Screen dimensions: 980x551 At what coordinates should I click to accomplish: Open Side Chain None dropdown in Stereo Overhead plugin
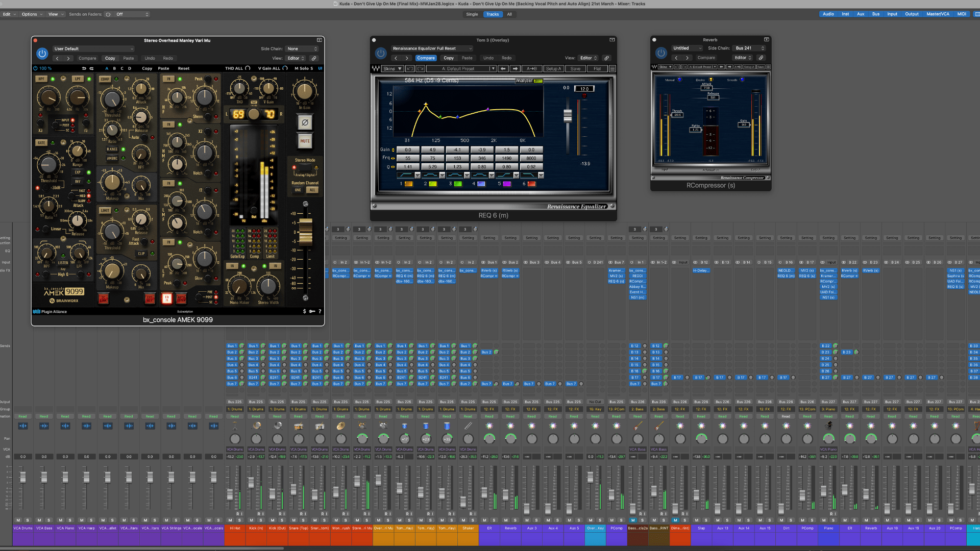point(302,49)
